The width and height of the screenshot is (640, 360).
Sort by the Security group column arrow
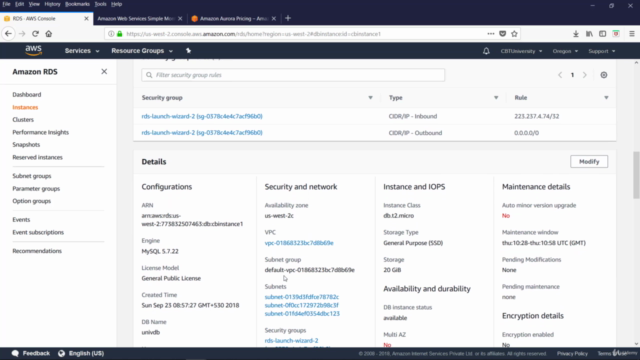pos(370,98)
